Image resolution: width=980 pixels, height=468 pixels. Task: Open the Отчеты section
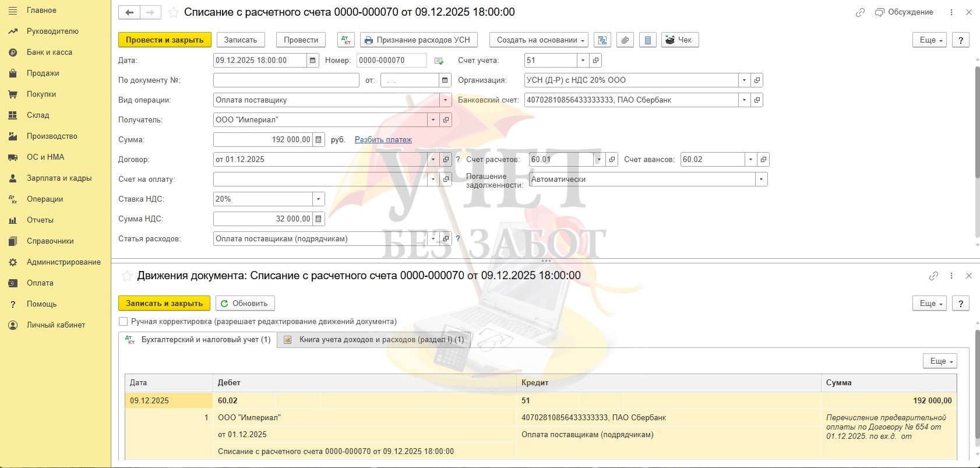coord(40,220)
